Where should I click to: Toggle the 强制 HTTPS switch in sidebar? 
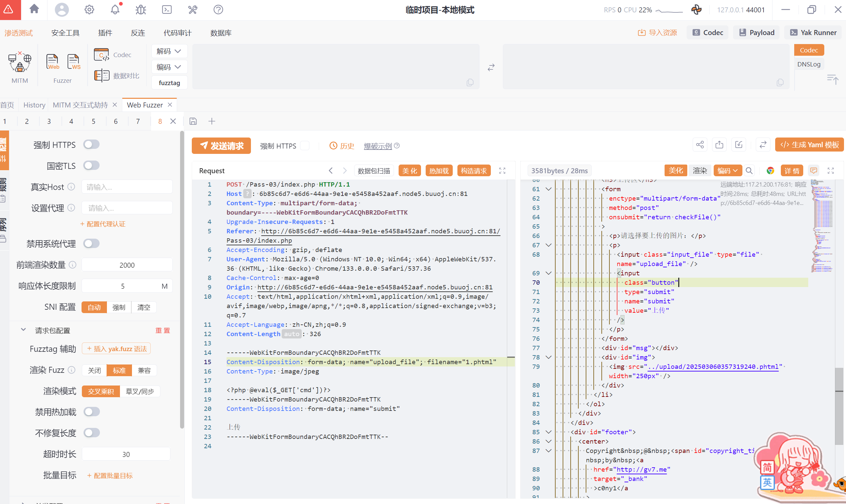91,145
